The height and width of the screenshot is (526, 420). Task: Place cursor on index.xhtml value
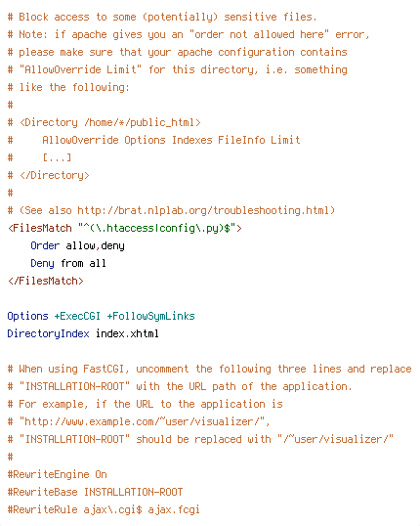(127, 333)
